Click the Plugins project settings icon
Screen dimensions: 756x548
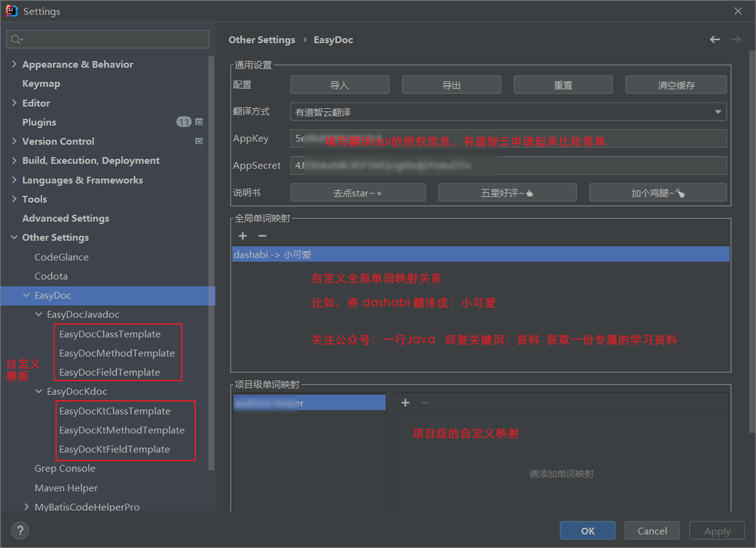tap(199, 122)
